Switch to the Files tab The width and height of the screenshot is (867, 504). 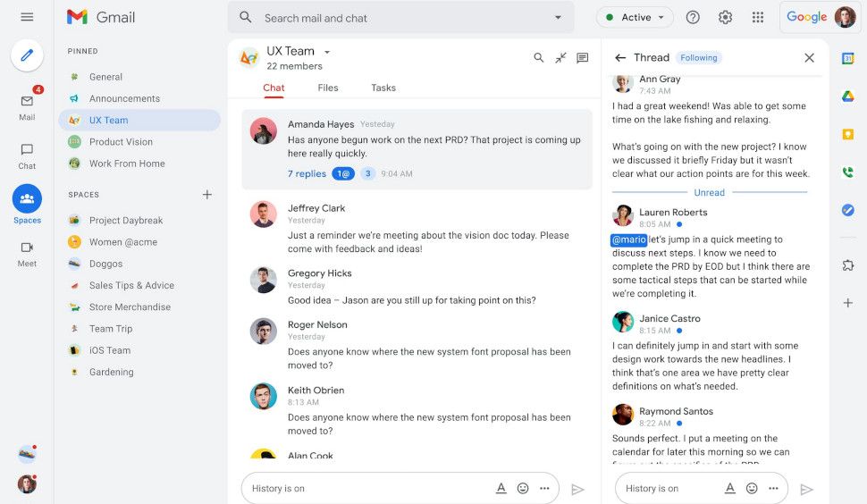point(328,88)
